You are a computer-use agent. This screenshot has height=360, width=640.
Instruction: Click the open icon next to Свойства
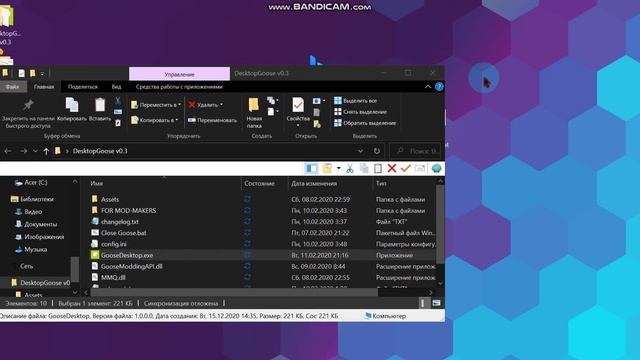pos(318,100)
